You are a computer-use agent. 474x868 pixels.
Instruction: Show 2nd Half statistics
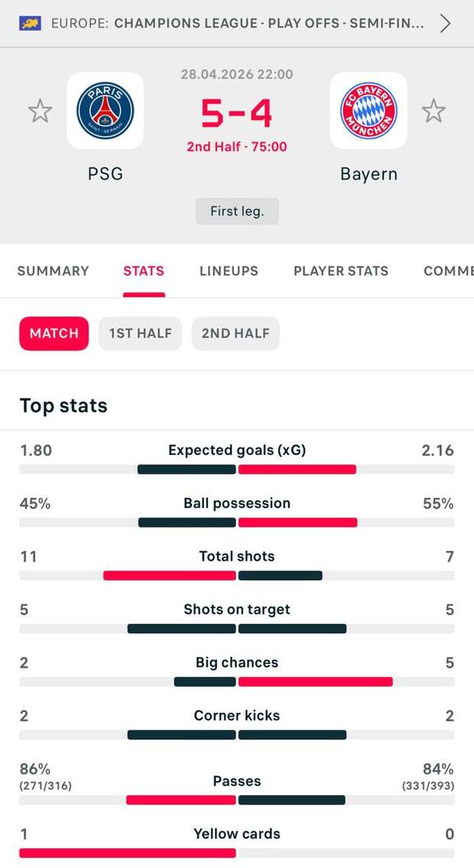coord(235,333)
